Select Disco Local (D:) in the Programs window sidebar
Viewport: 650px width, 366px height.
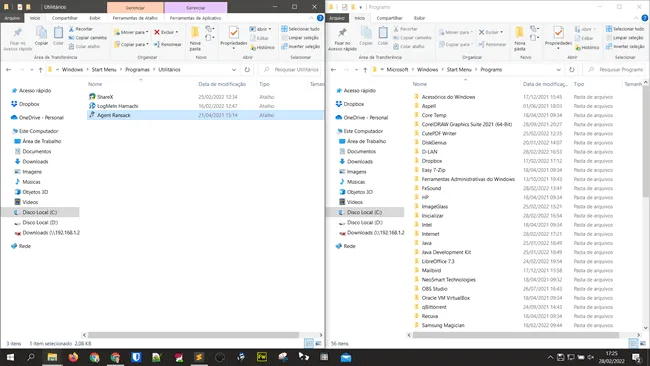click(365, 223)
